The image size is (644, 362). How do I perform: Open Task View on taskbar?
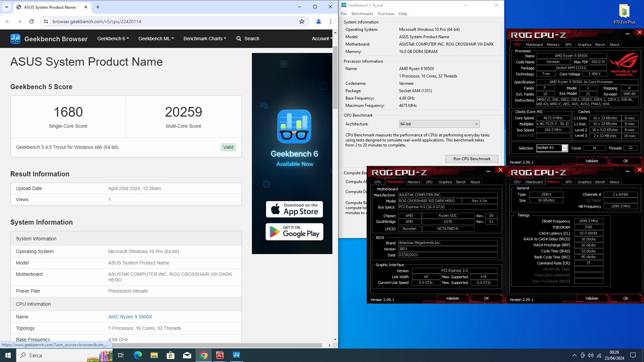[121, 355]
